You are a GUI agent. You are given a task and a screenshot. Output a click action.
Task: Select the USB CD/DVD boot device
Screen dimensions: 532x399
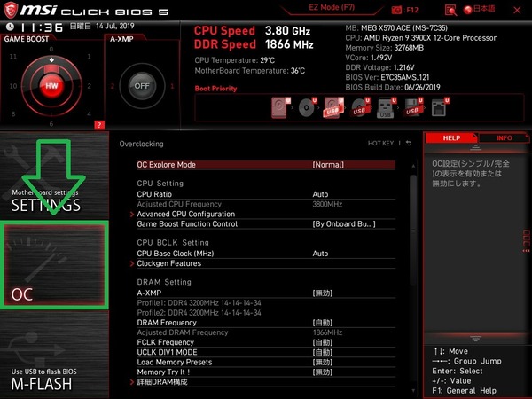[360, 107]
